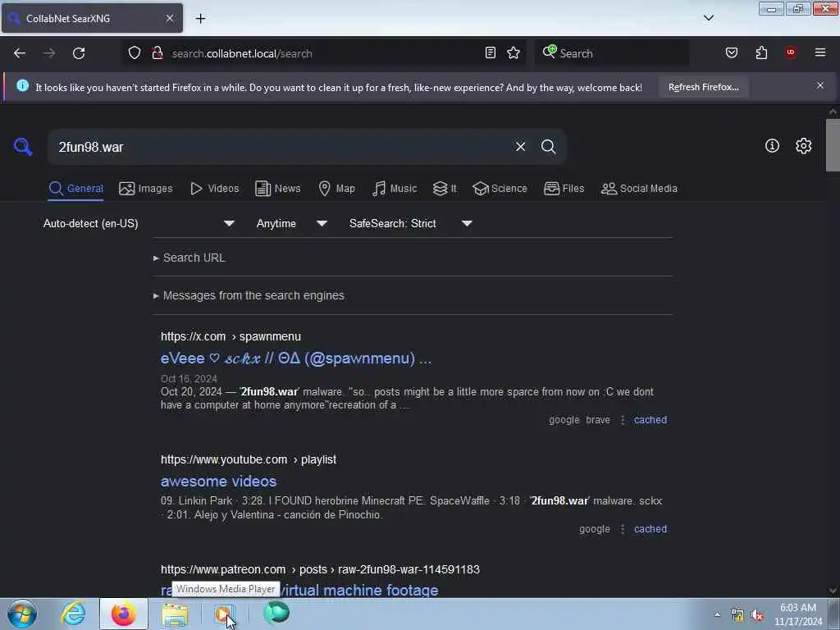Click the muted volume tray icon
Viewport: 840px width, 630px height.
point(757,615)
